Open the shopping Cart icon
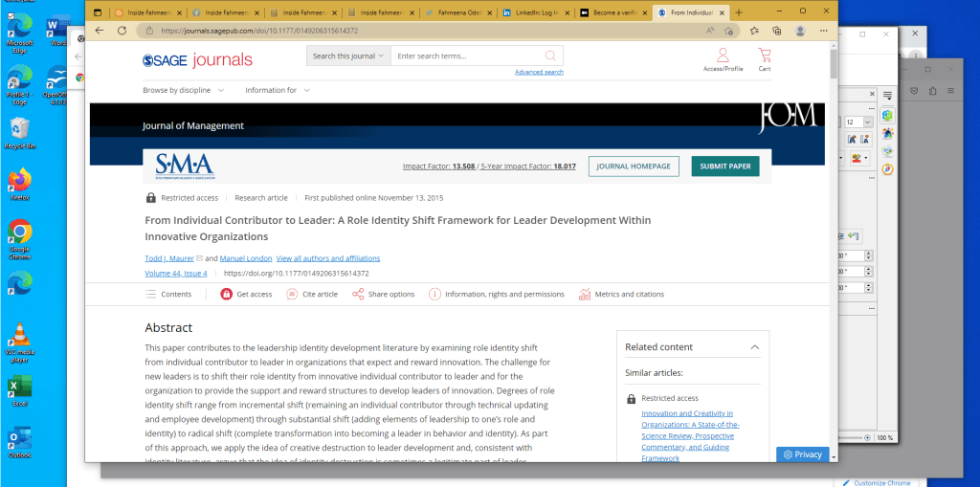Screen dimensions: 980x487 [764, 55]
